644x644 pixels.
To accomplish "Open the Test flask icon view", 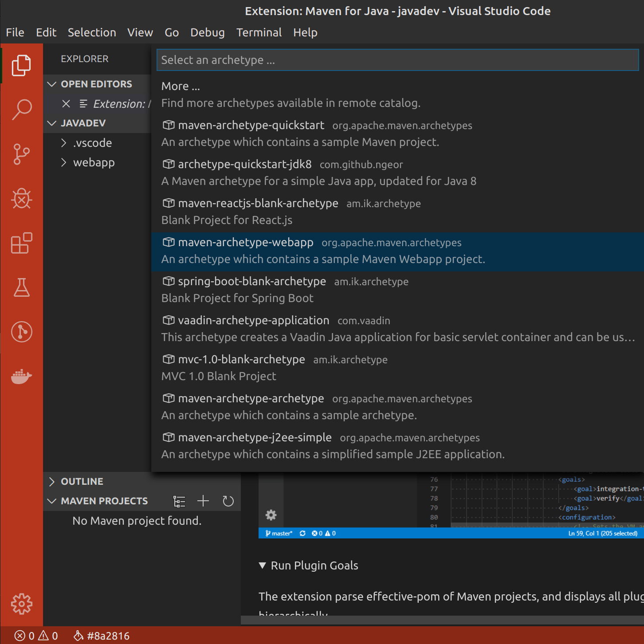I will coord(21,287).
